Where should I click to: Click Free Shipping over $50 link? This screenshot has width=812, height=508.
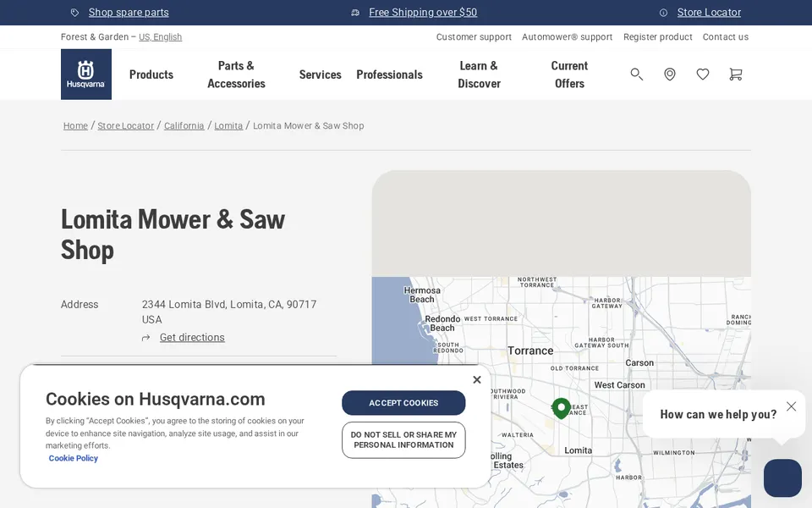423,13
